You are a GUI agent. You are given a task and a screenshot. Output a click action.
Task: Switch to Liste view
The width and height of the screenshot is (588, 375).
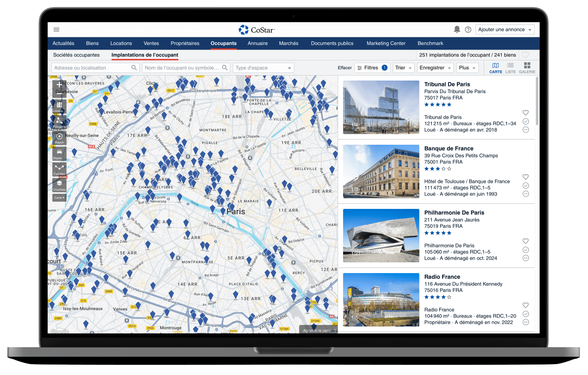tap(510, 68)
